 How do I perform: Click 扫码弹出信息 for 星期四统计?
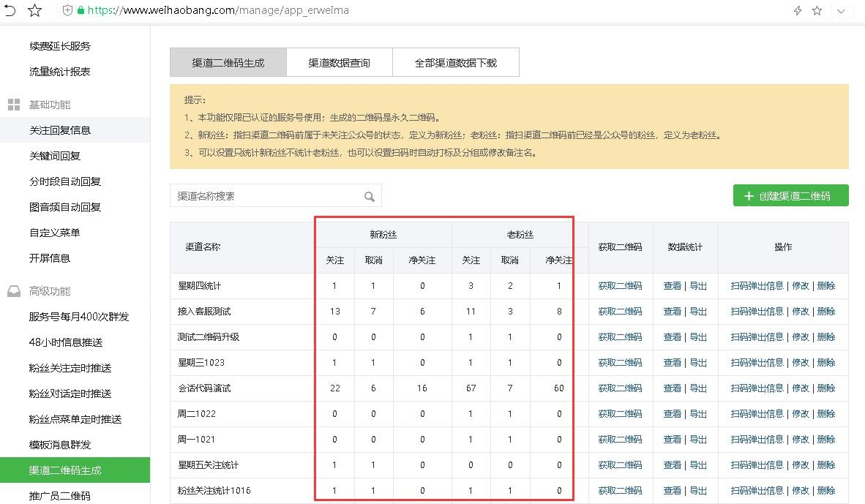[757, 285]
